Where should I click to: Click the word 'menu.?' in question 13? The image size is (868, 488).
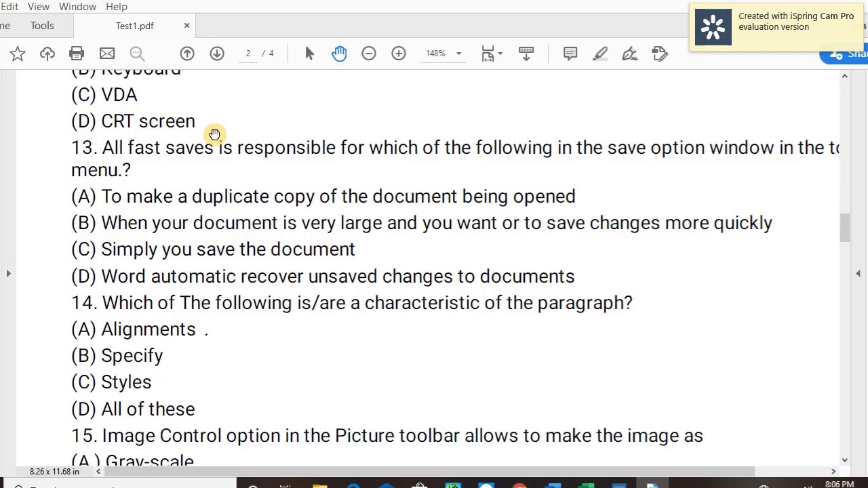point(101,171)
